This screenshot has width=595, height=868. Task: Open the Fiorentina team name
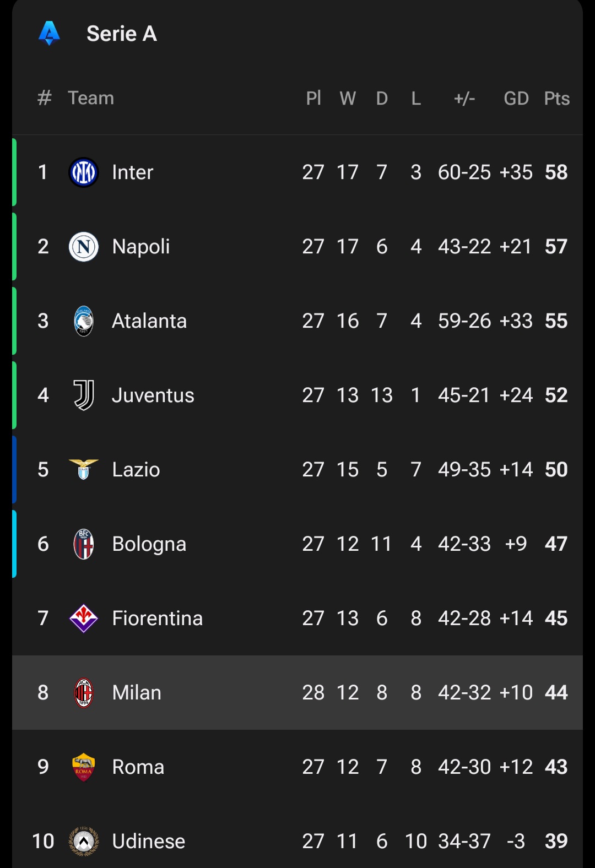point(158,619)
